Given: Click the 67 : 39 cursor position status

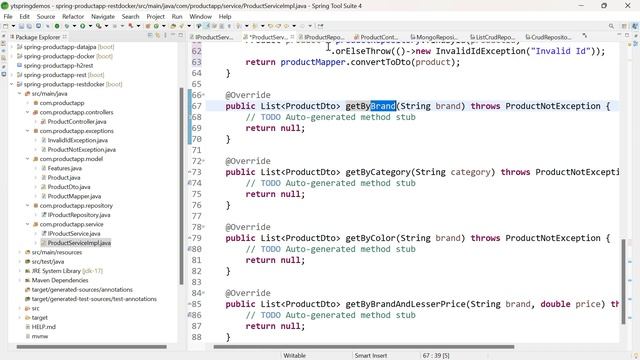Looking at the screenshot, I should click(436, 356).
